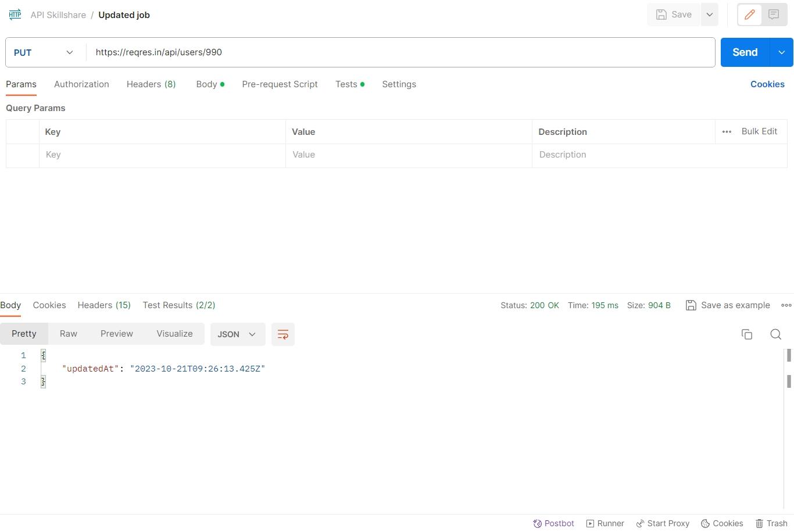Screen dimensions: 794x532
Task: Switch to the Params tab
Action: (x=21, y=84)
